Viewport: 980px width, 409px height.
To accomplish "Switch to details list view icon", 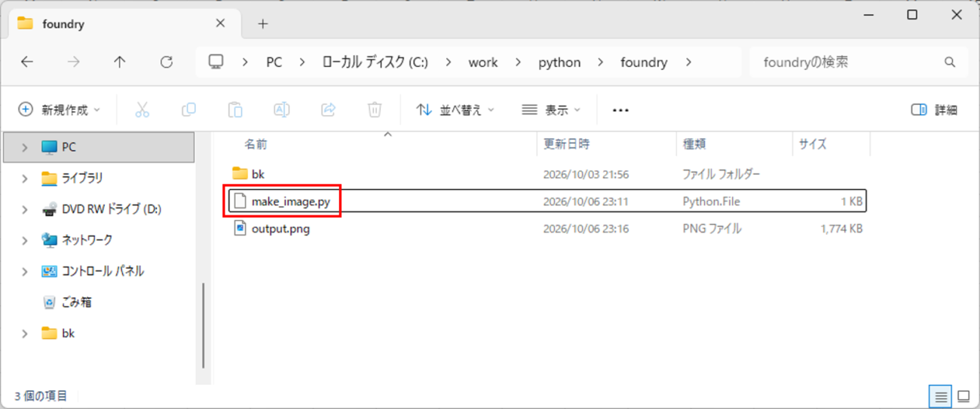I will click(940, 396).
